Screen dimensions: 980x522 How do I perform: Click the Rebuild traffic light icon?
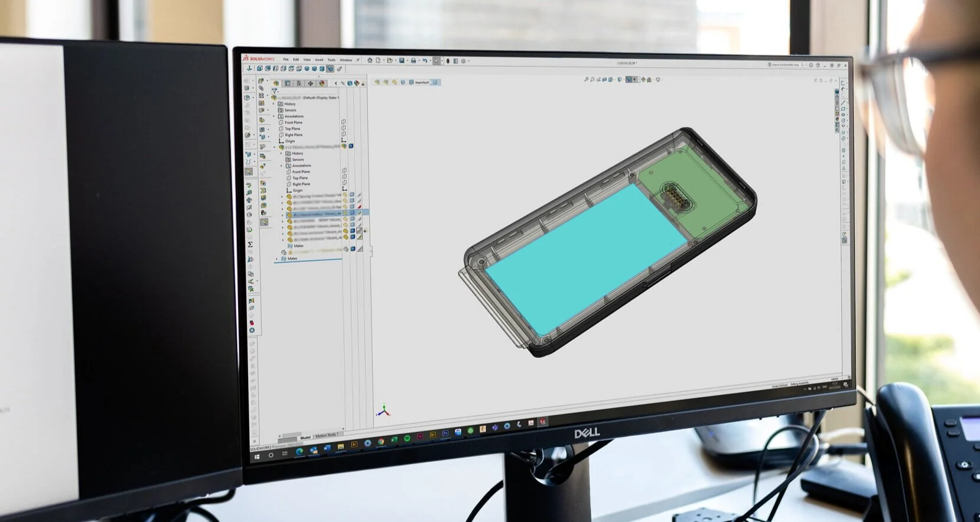[x=448, y=61]
